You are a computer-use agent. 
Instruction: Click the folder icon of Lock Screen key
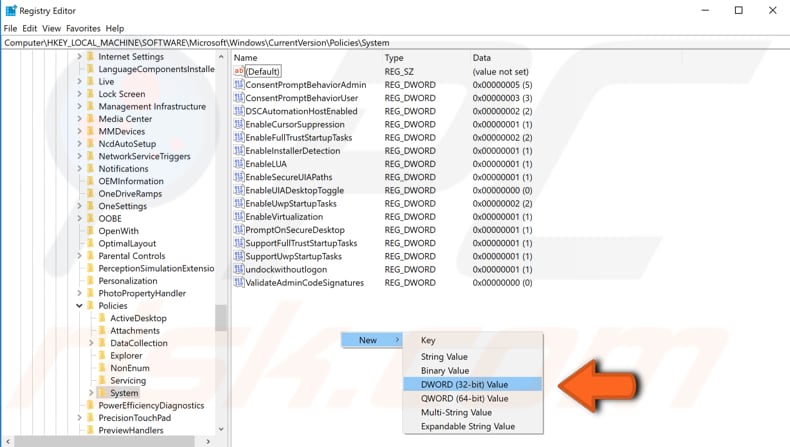(91, 94)
